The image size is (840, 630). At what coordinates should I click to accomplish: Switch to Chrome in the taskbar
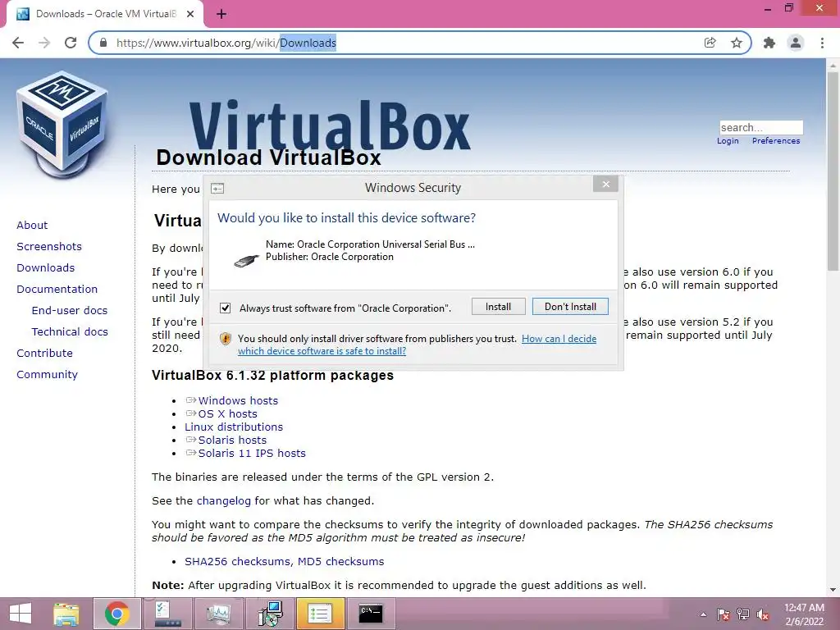point(116,614)
